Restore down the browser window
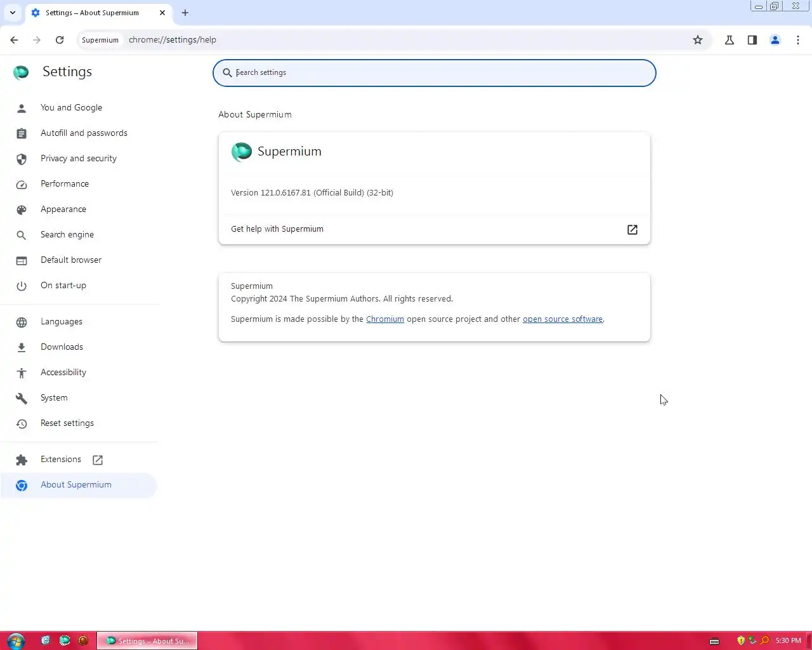This screenshot has width=812, height=650. pos(775,6)
